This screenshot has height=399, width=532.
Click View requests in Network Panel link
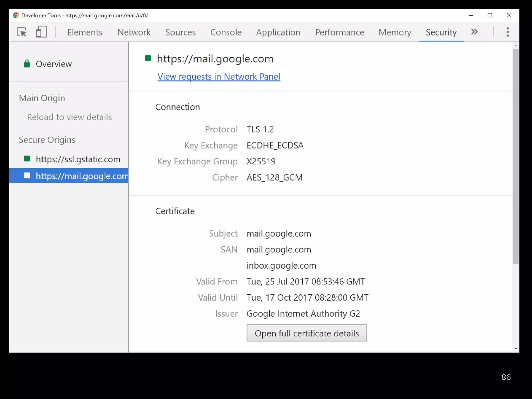pos(219,77)
